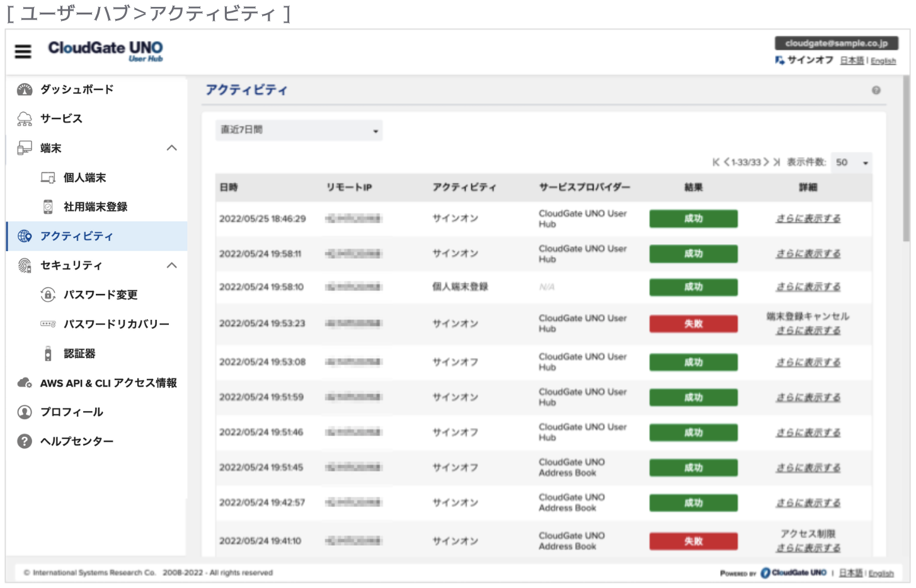The image size is (916, 588).
Task: Click the パスワード変更 lock icon
Action: pyautogui.click(x=48, y=295)
